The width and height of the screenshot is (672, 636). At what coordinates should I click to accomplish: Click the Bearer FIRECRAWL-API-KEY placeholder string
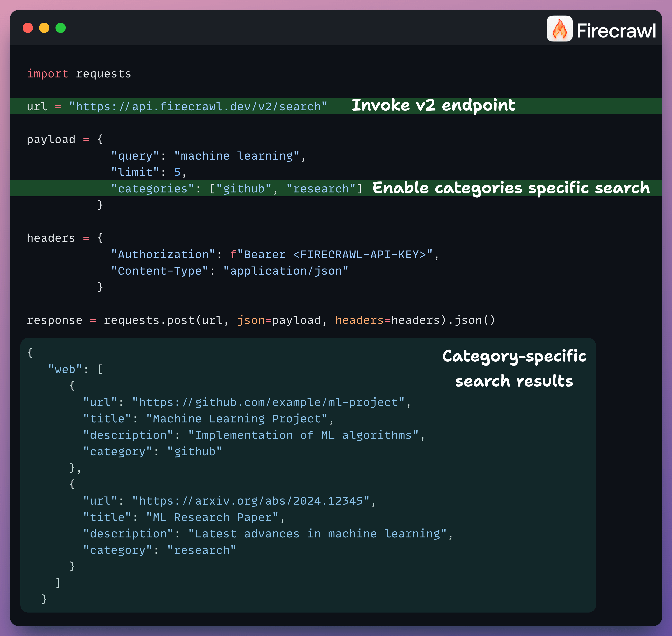tap(332, 254)
